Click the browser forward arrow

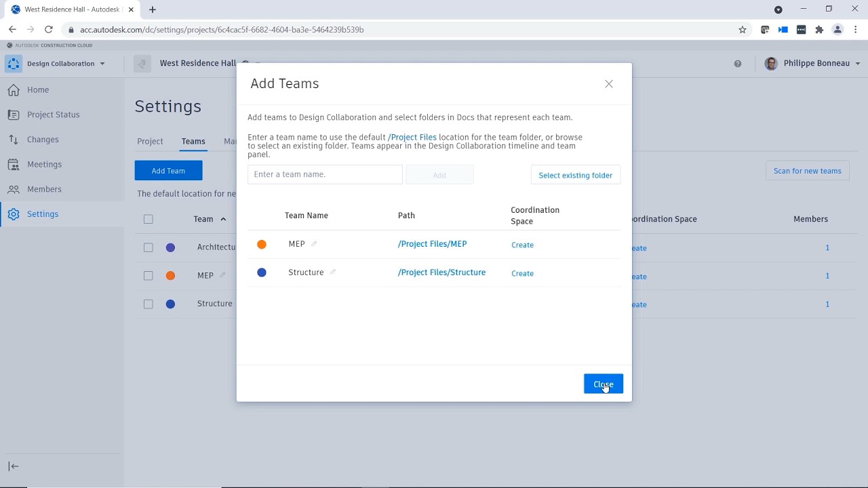coord(31,30)
